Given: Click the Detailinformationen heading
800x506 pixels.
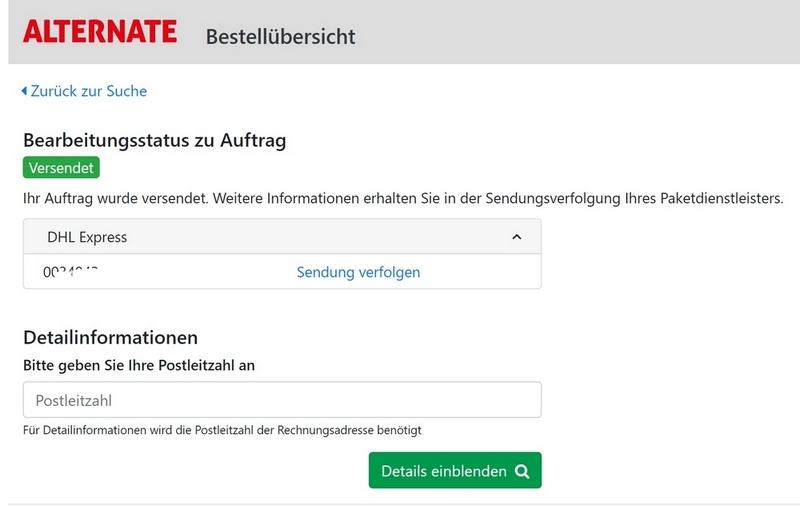Looking at the screenshot, I should coord(110,337).
